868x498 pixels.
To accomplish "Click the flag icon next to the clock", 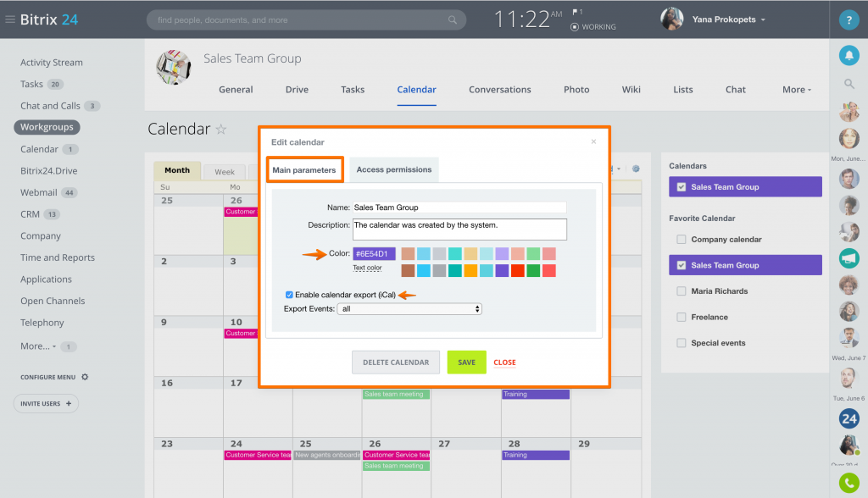I will pos(576,12).
